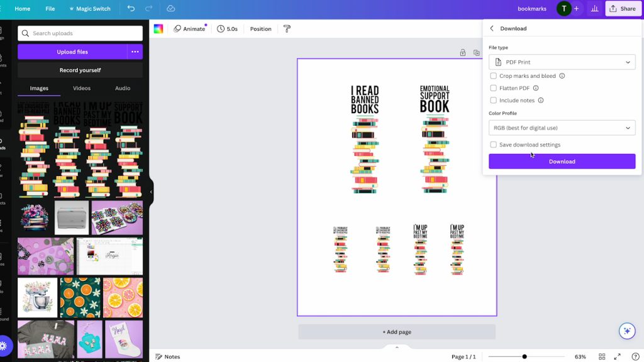Check the Flatten PDF option
The image size is (644, 362).
coord(494,88)
